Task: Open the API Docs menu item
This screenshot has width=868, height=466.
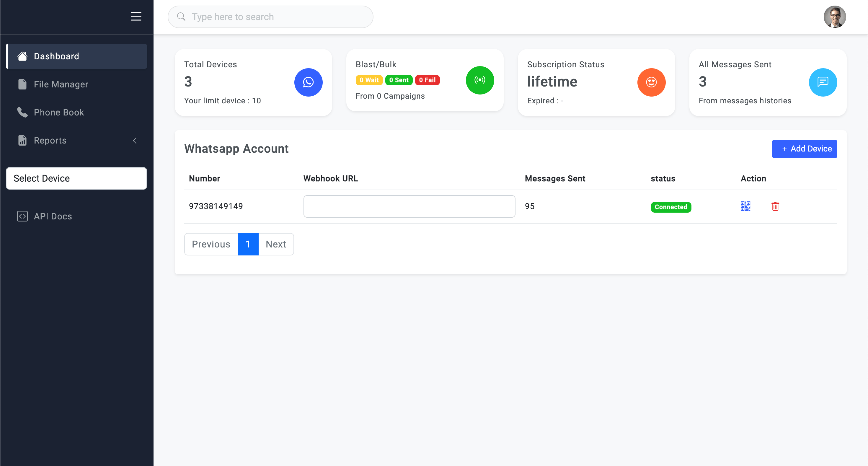Action: (x=53, y=216)
